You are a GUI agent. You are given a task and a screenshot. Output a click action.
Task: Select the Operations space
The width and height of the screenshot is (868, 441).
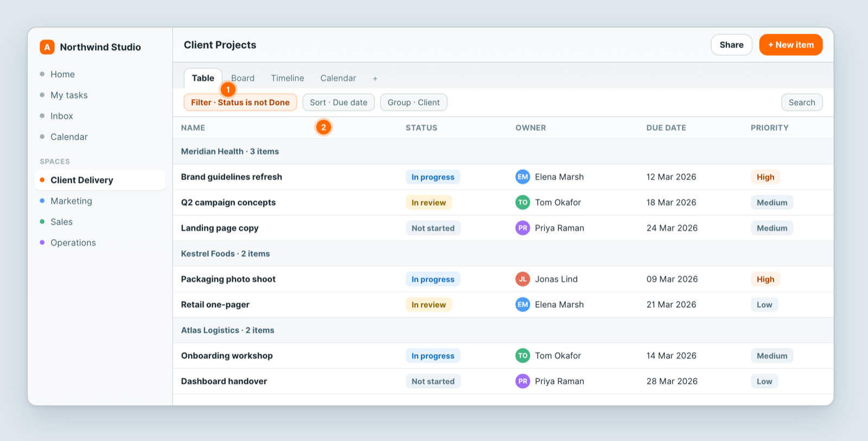tap(100, 243)
